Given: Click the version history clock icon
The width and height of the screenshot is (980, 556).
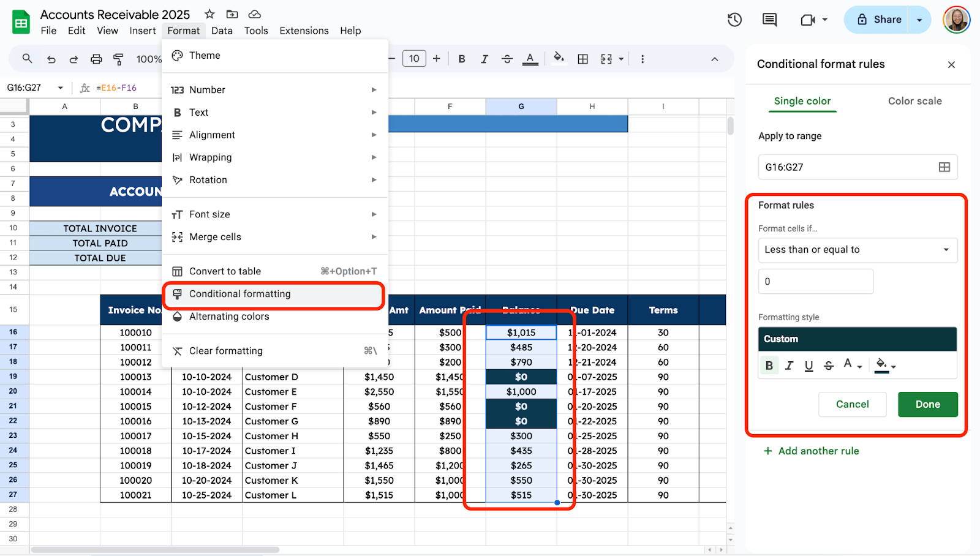Looking at the screenshot, I should (734, 20).
